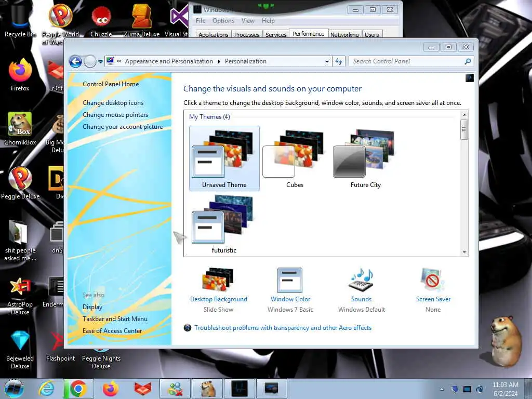Click the taskbar clock showing 11:03 AM
Screen dimensions: 532x399
point(506,389)
